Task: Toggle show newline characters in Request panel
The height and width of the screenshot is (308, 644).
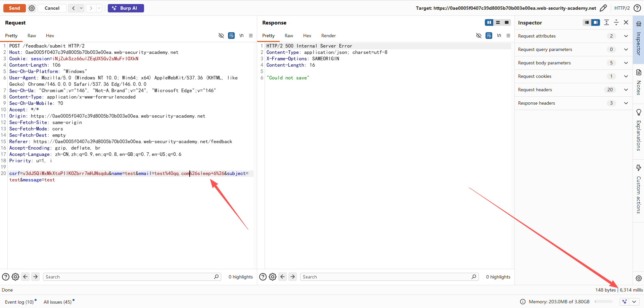Action: pyautogui.click(x=241, y=36)
